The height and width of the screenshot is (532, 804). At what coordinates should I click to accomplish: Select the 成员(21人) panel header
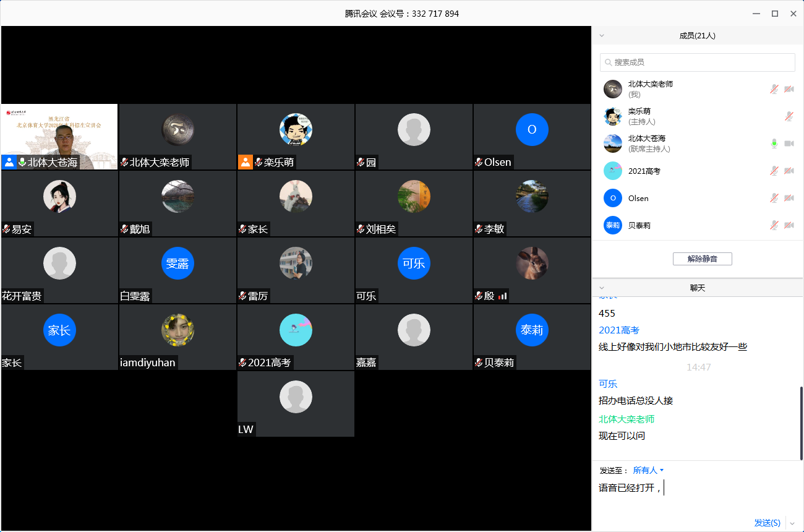[x=698, y=35]
